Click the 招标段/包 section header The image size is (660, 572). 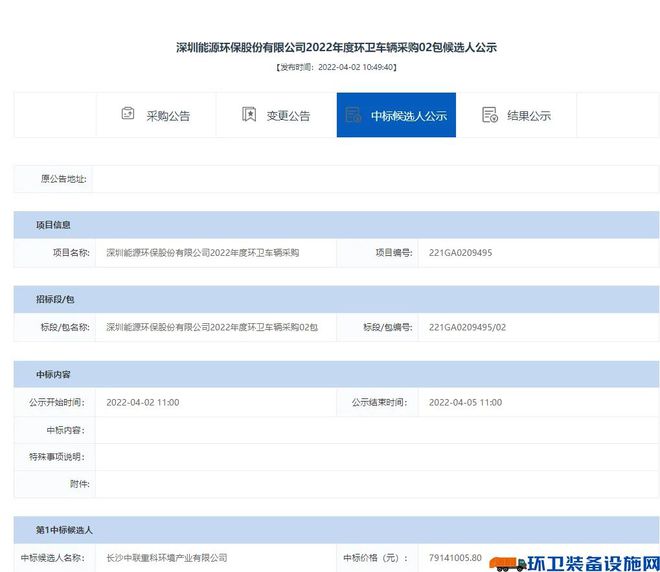click(x=336, y=300)
